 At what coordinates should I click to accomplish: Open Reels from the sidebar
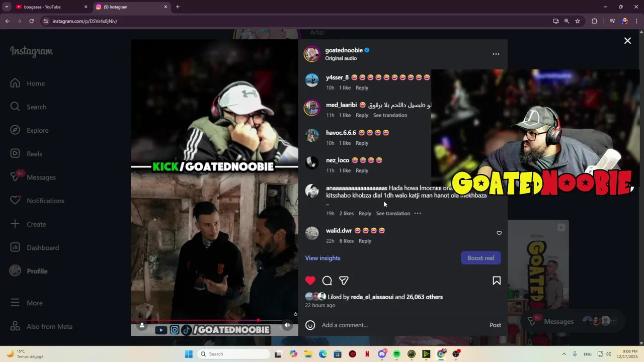[27, 154]
